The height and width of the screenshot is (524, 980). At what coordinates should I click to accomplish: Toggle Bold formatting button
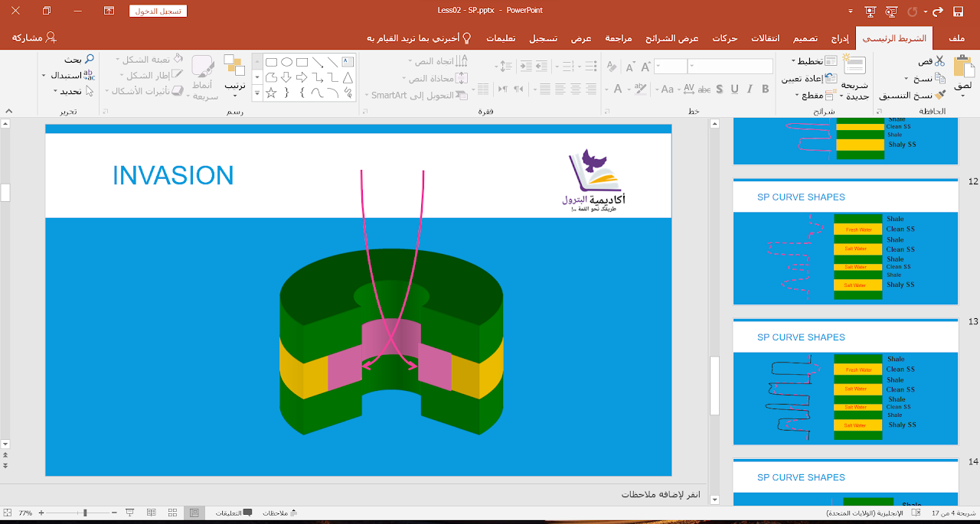tap(766, 90)
